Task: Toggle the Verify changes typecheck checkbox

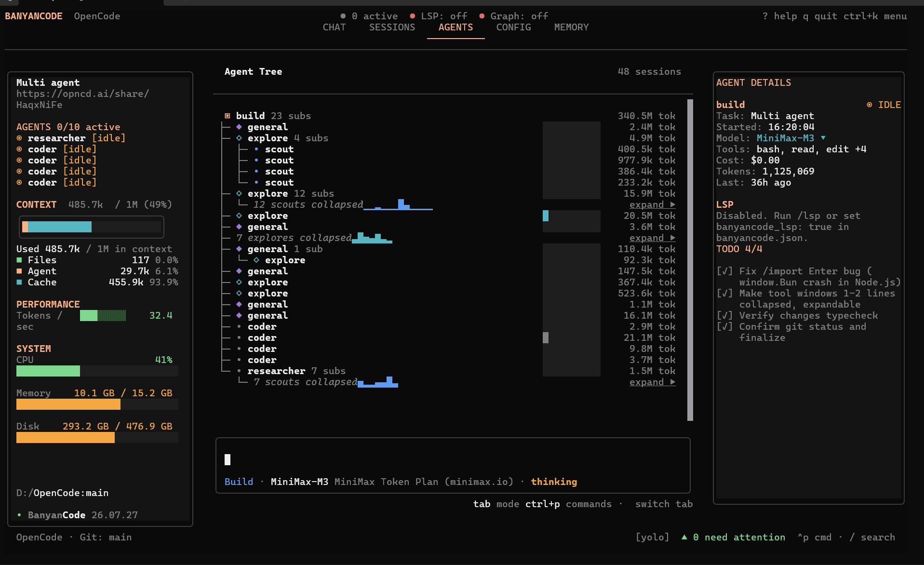Action: pos(724,315)
